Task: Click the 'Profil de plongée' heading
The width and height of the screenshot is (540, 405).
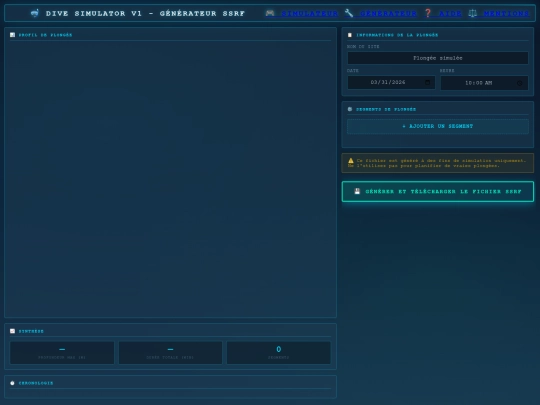Action: pos(45,35)
